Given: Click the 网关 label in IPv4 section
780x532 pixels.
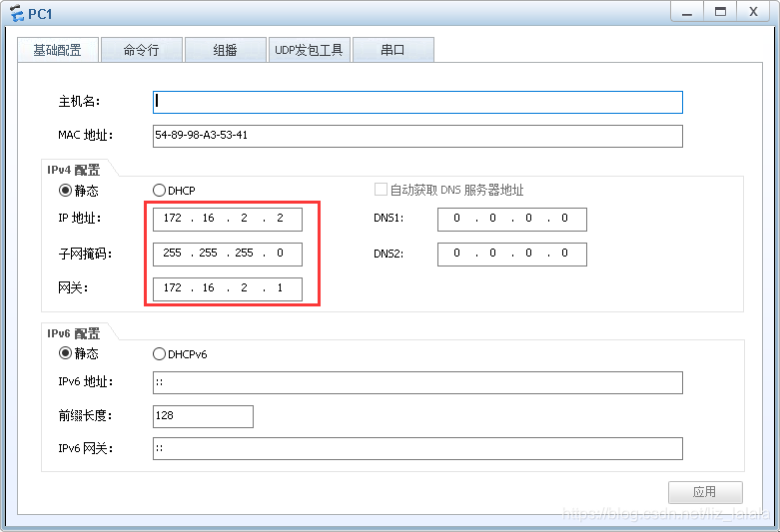Looking at the screenshot, I should [73, 287].
